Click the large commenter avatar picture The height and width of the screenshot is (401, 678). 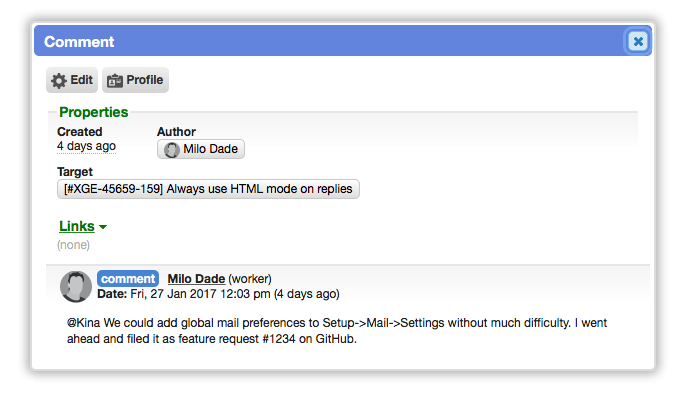pos(76,286)
